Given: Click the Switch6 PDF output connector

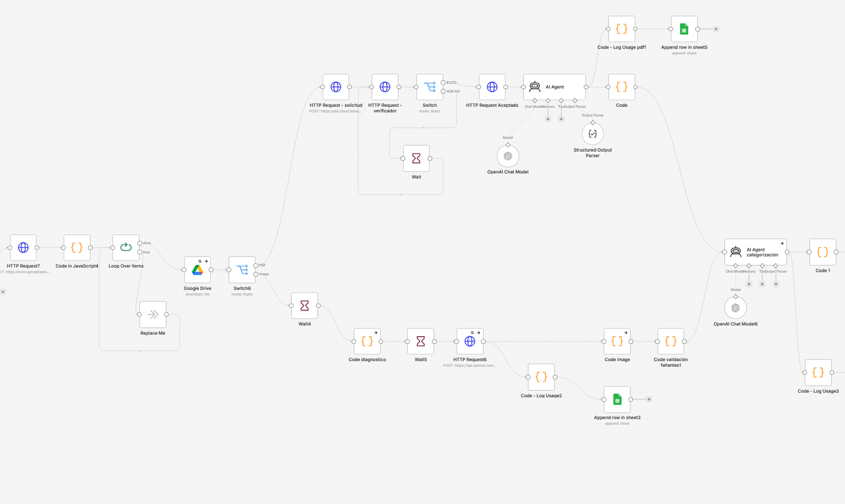Looking at the screenshot, I should (x=256, y=265).
